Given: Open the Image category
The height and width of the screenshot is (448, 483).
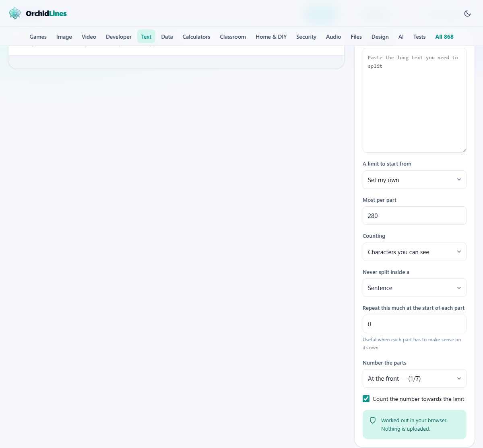Looking at the screenshot, I should [x=64, y=37].
